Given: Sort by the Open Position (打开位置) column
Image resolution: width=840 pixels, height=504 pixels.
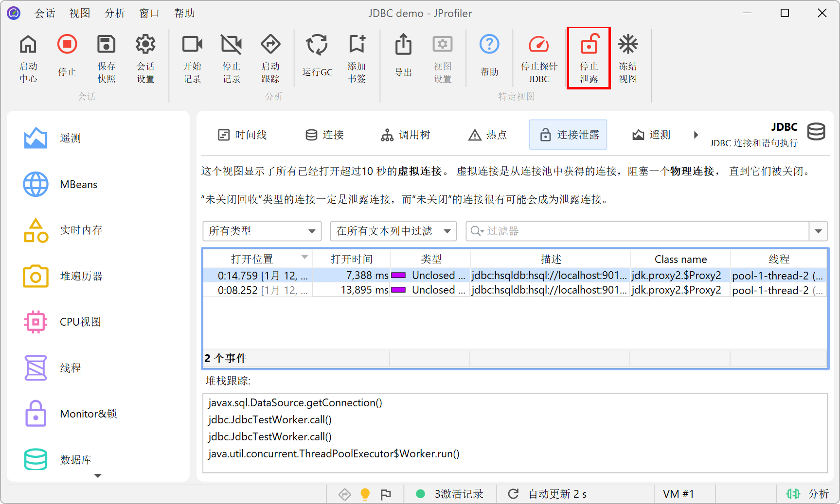Looking at the screenshot, I should tap(258, 259).
